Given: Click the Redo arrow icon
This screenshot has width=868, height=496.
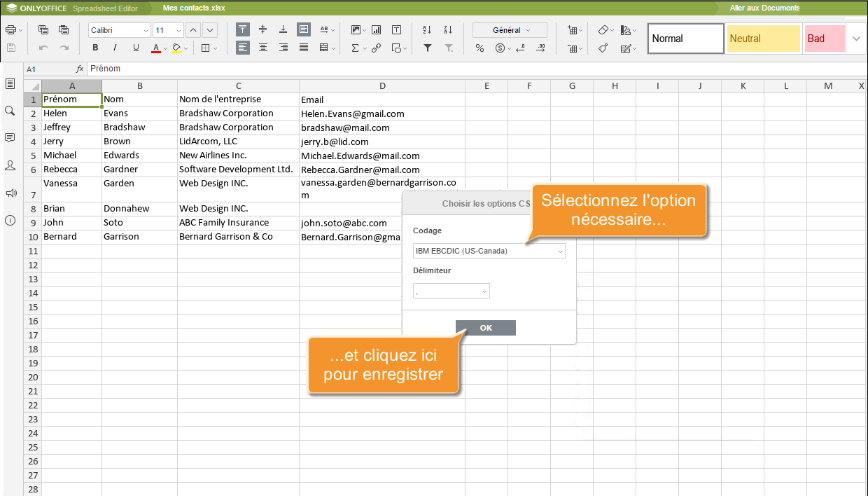Looking at the screenshot, I should tap(64, 48).
